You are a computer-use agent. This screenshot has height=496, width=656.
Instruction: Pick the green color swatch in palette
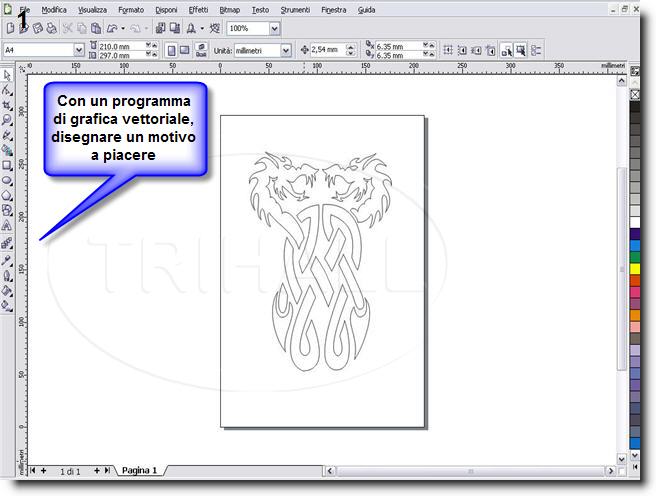click(x=635, y=257)
